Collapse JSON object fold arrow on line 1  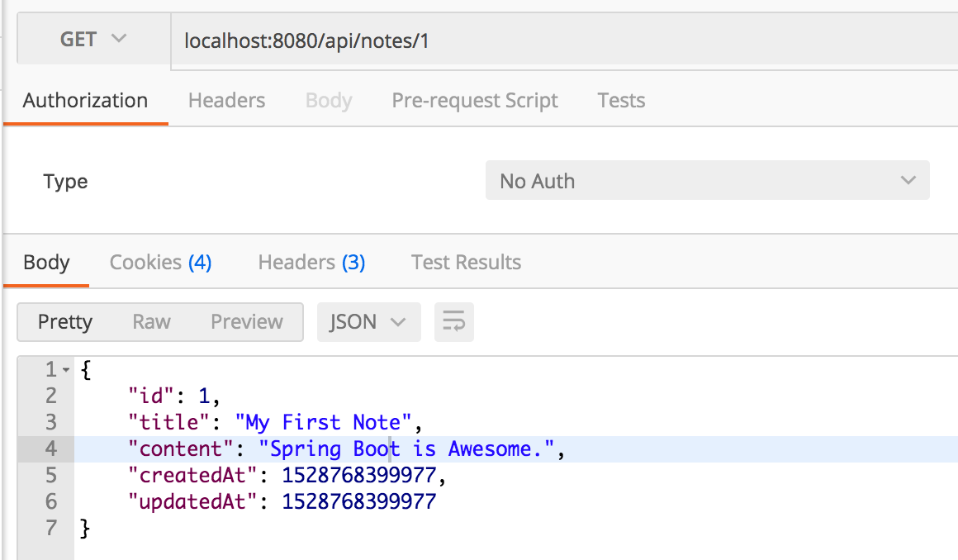(x=67, y=369)
